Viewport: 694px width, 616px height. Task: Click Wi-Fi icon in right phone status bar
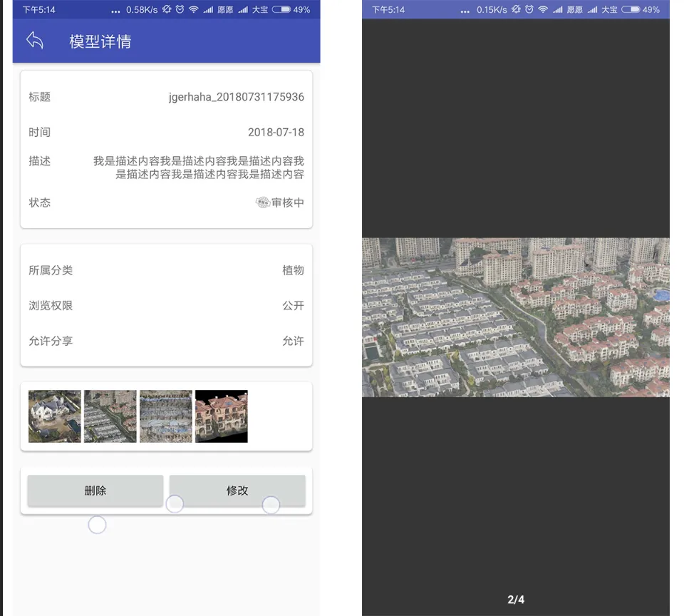pos(543,9)
